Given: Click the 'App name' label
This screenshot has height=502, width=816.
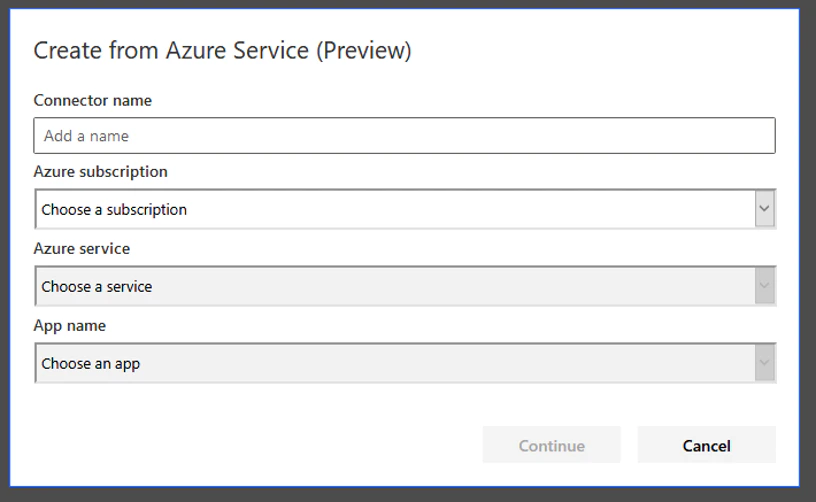Looking at the screenshot, I should [70, 326].
